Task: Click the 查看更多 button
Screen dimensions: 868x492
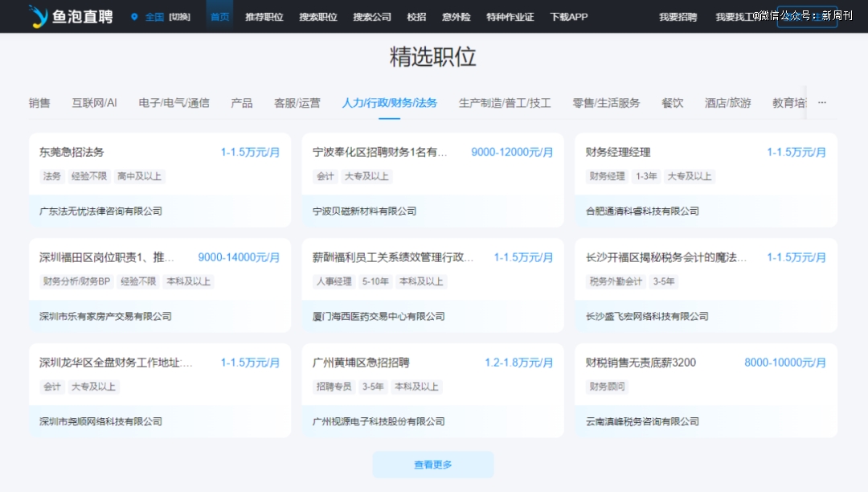Action: [x=432, y=465]
